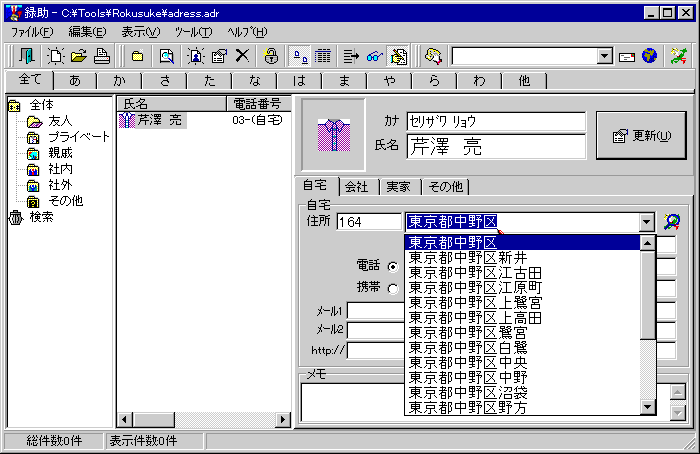Choose 東京都中野区野方 from the address list
The height and width of the screenshot is (454, 700).
[x=522, y=407]
